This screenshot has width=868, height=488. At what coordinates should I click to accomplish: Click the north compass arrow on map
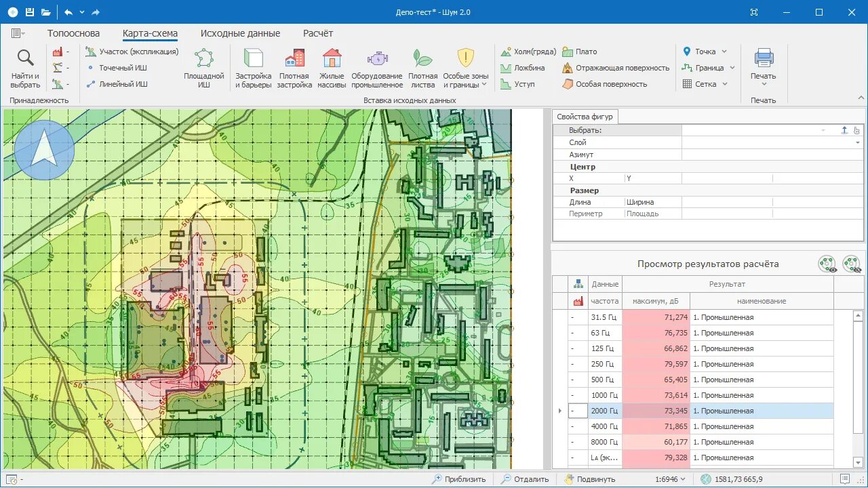point(44,149)
